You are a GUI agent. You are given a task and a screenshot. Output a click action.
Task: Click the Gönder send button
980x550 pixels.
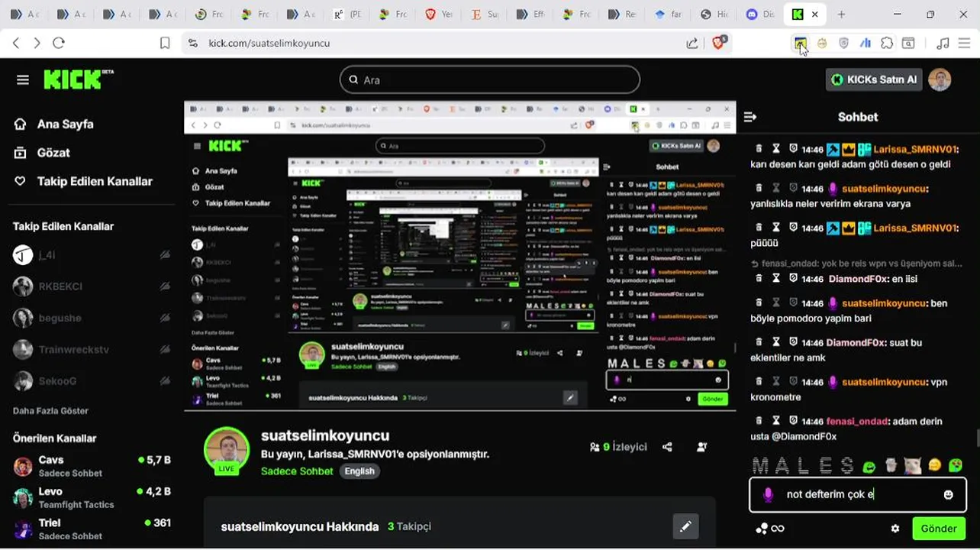point(939,529)
